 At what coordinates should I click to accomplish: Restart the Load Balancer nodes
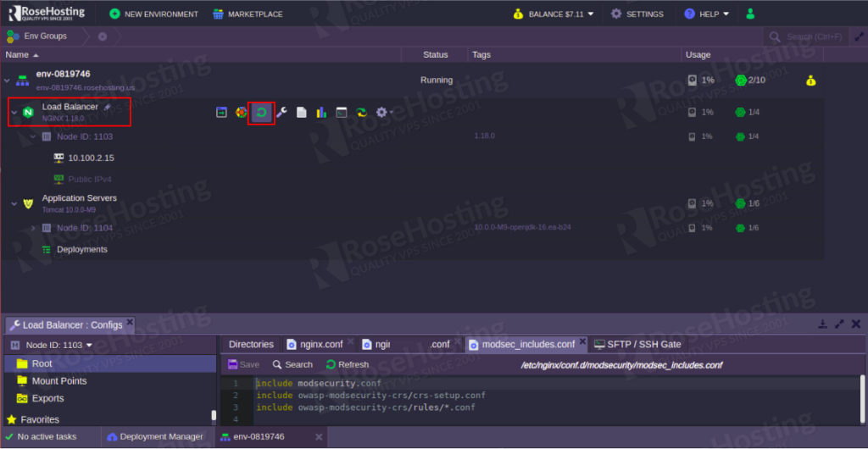[x=262, y=113]
